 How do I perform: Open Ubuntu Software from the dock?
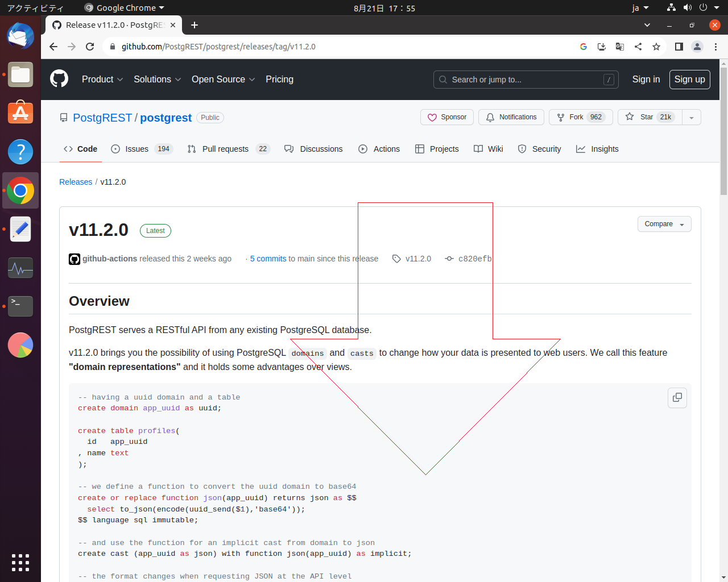[x=20, y=113]
